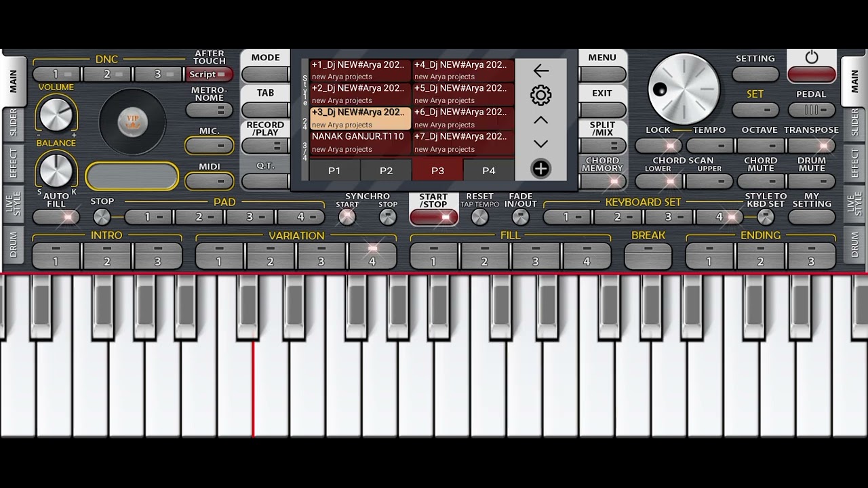Move up in the style list

(540, 120)
